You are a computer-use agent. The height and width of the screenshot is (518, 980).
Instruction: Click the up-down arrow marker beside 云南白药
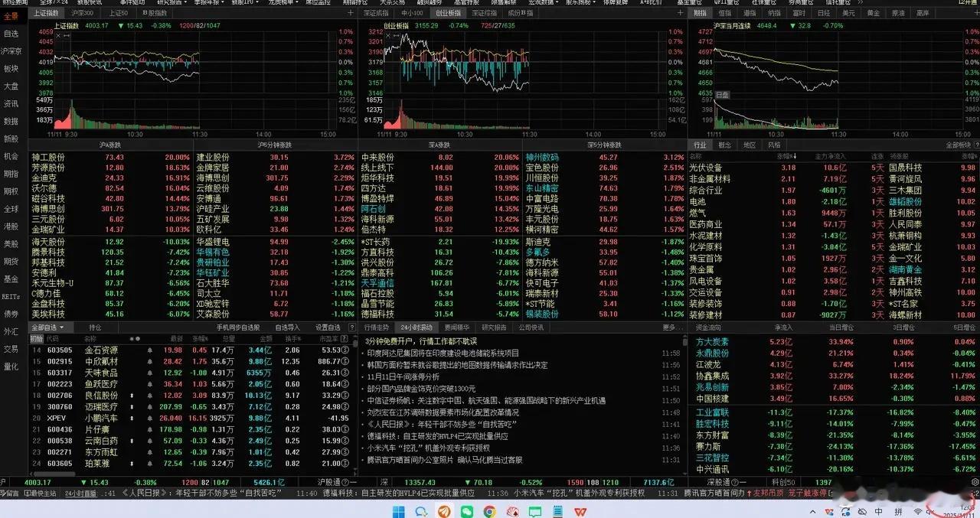[133, 441]
